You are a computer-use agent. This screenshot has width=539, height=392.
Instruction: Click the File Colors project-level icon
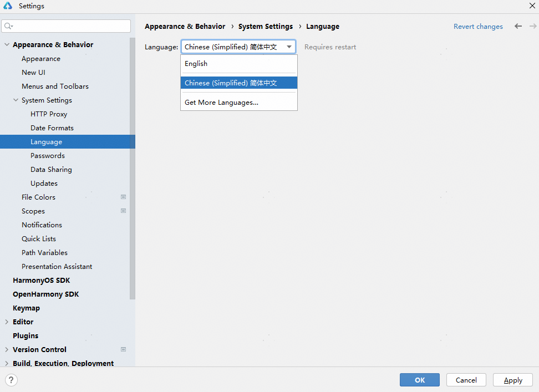click(123, 197)
